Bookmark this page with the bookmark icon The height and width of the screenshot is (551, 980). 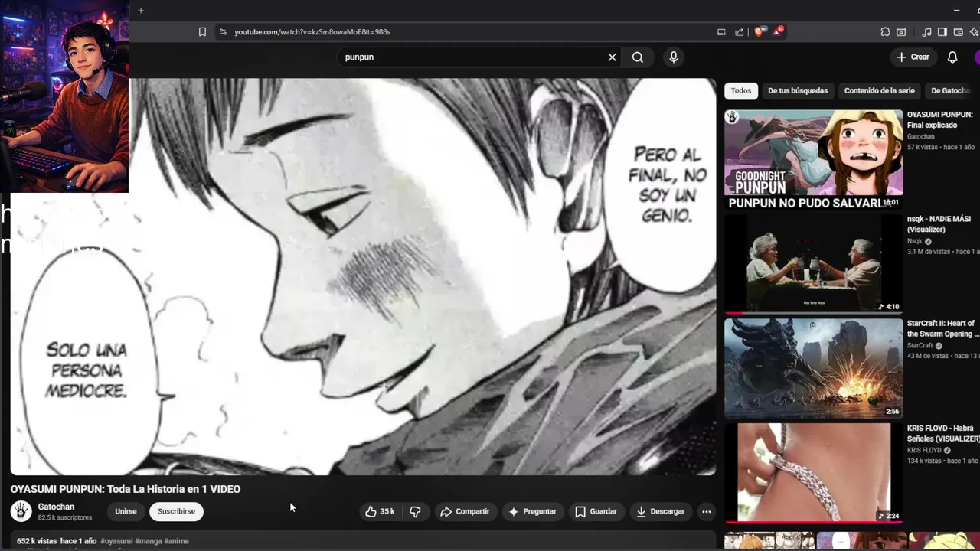coord(202,32)
